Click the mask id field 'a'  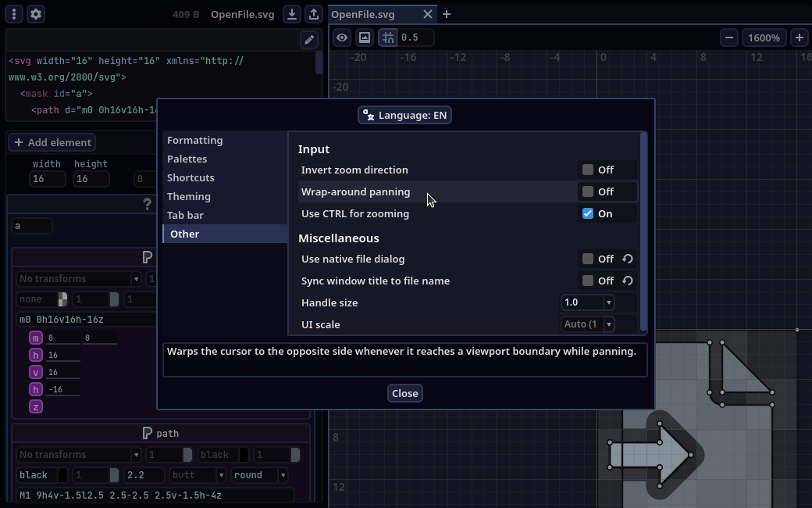click(32, 226)
